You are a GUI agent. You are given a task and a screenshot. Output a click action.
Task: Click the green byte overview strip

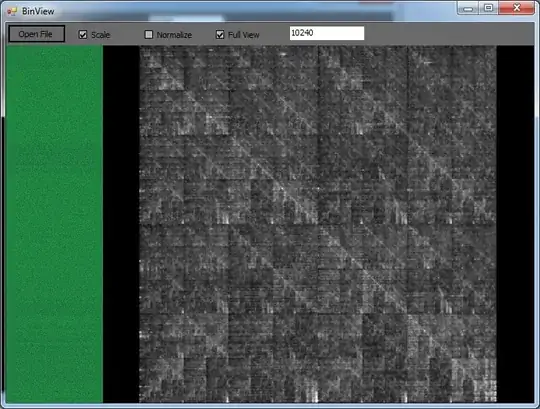tap(54, 224)
